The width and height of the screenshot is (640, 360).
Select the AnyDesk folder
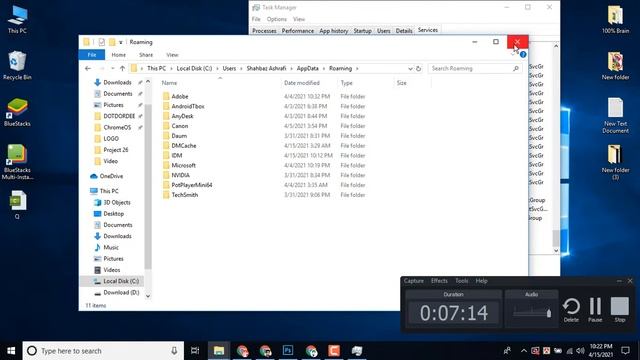point(182,116)
